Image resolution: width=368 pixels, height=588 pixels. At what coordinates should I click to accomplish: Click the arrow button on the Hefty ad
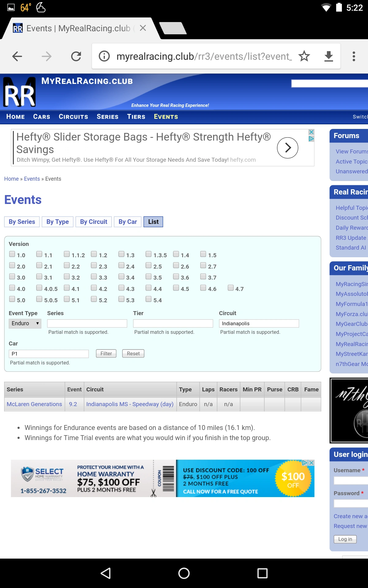[x=287, y=148]
